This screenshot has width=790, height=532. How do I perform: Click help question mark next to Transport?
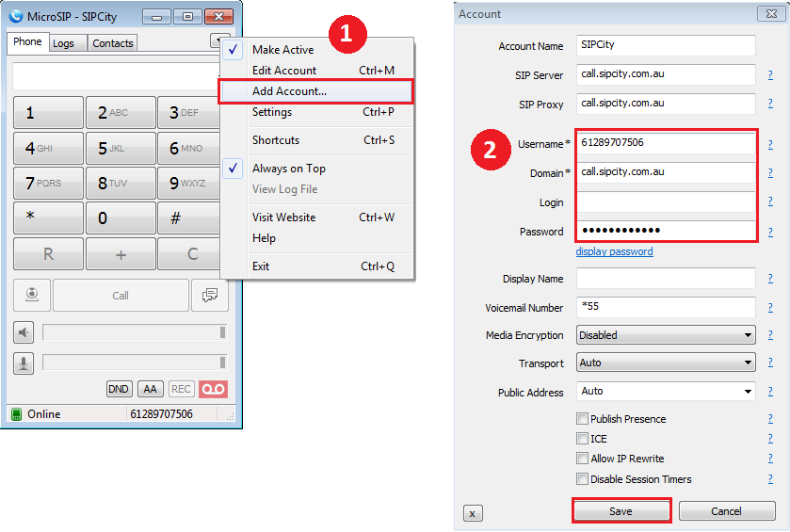[770, 363]
